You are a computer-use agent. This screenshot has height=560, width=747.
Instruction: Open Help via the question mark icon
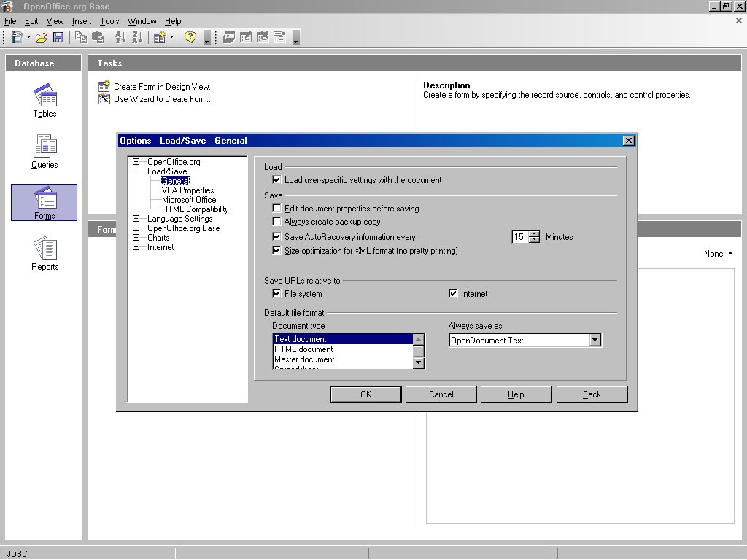(x=190, y=37)
